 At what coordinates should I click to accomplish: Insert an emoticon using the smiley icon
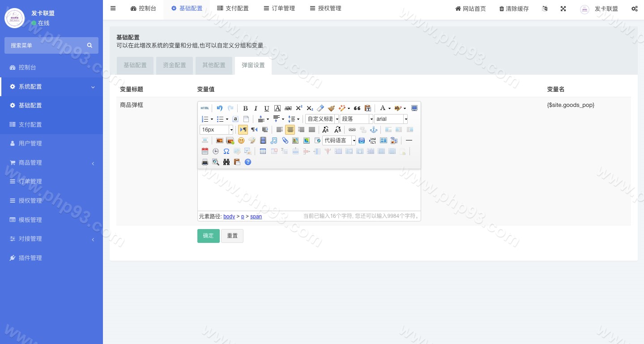click(241, 140)
